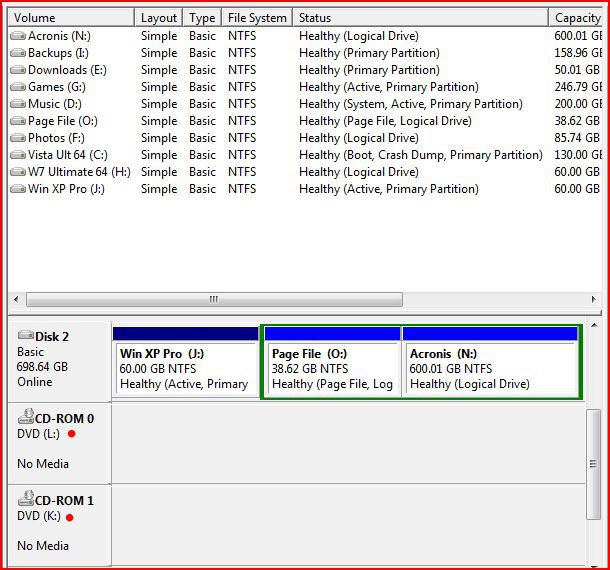Screen dimensions: 610x570
Task: Sort by the Capacity column header
Action: pyautogui.click(x=576, y=18)
